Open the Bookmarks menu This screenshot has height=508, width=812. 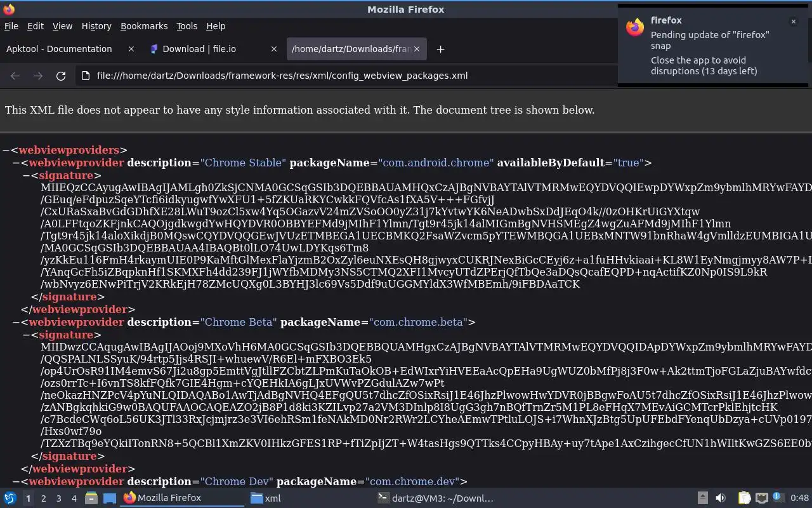[x=144, y=26]
